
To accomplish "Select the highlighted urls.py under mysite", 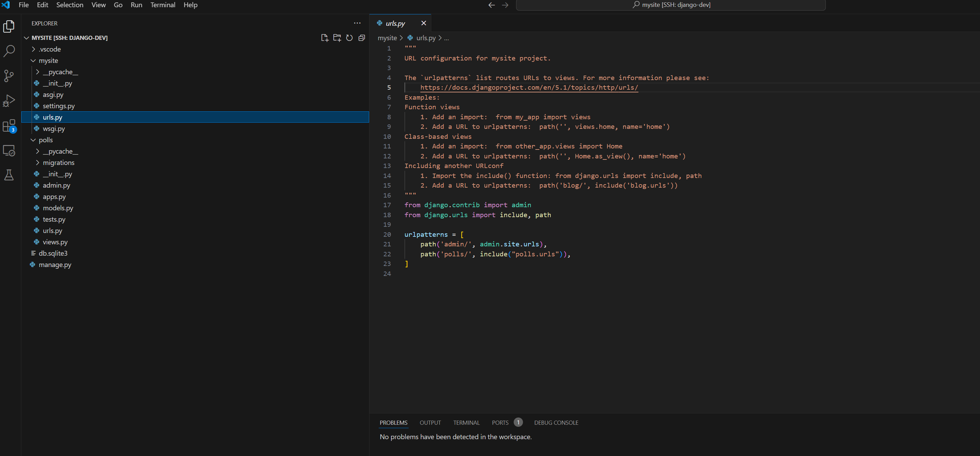I will 195,117.
